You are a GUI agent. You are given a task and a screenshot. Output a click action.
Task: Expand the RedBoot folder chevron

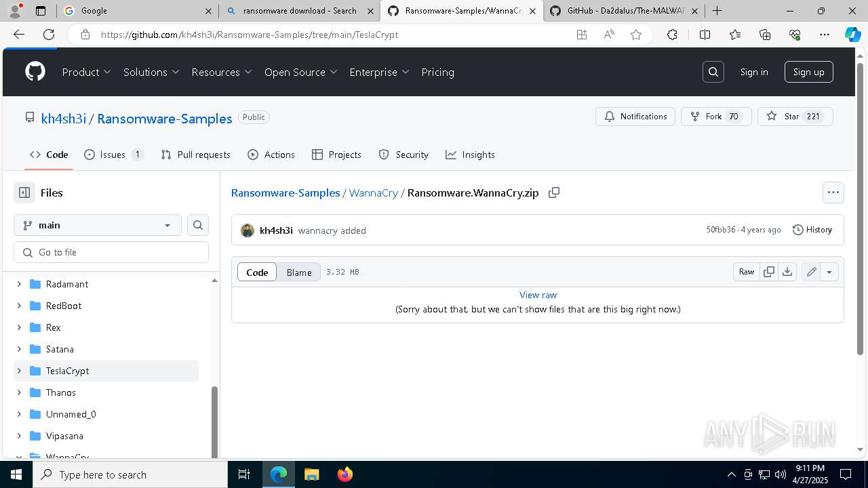click(19, 306)
